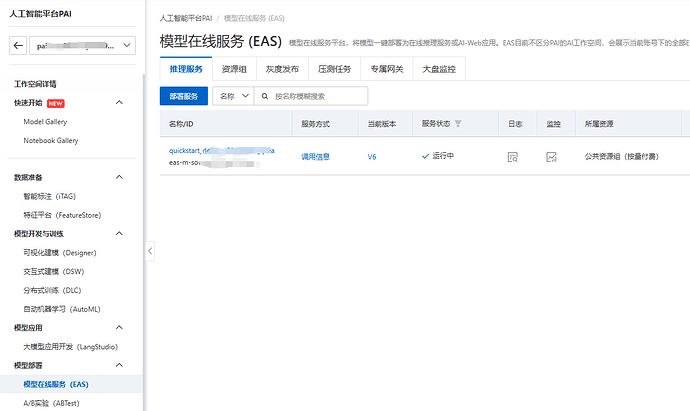Click the 当前版本 column header
Viewport: 690px width, 411px height.
[382, 124]
